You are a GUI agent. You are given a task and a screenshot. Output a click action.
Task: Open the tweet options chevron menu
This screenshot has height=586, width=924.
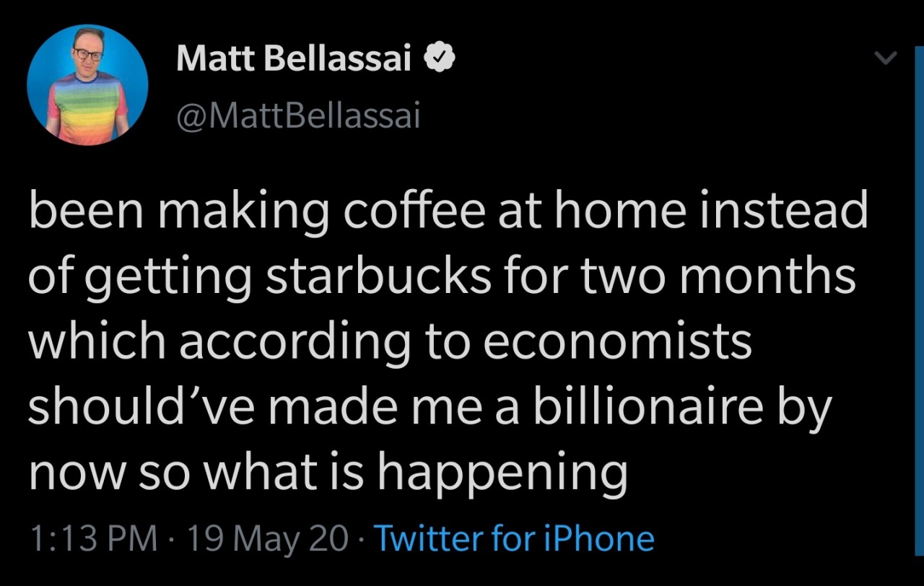pos(885,58)
